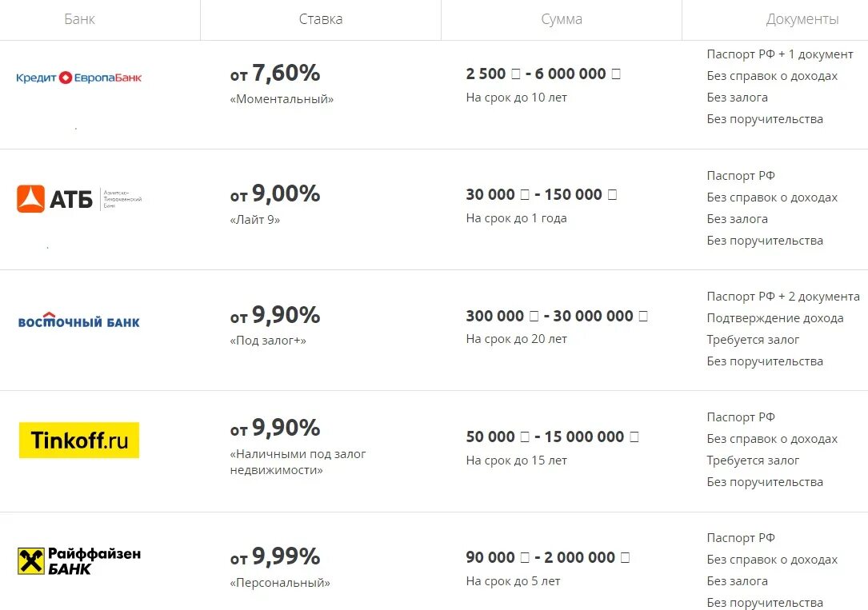
Task: Open the «Лайт 9» loan offer
Action: [x=255, y=220]
